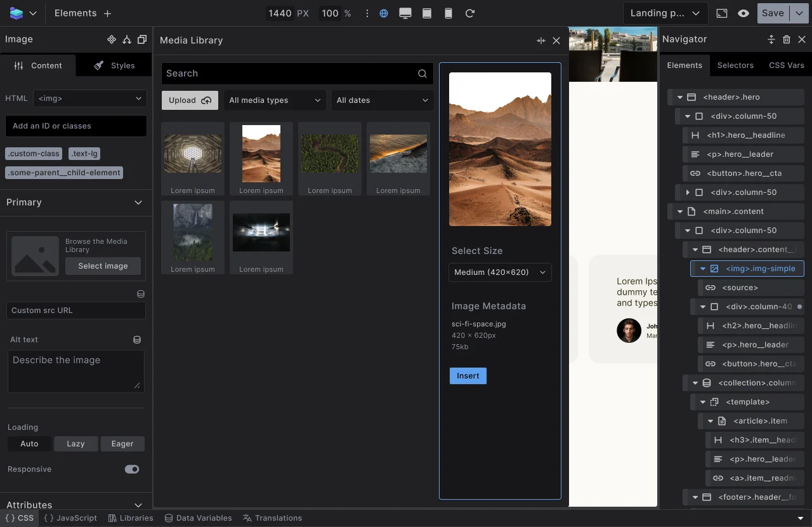812x527 pixels.
Task: Switch to the Styles tab
Action: pyautogui.click(x=114, y=65)
